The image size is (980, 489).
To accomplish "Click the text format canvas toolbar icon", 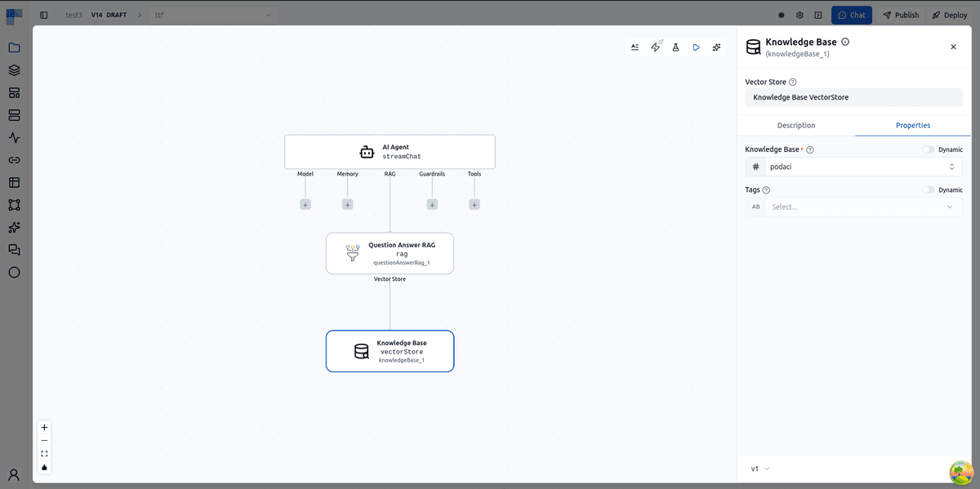I will pos(635,47).
